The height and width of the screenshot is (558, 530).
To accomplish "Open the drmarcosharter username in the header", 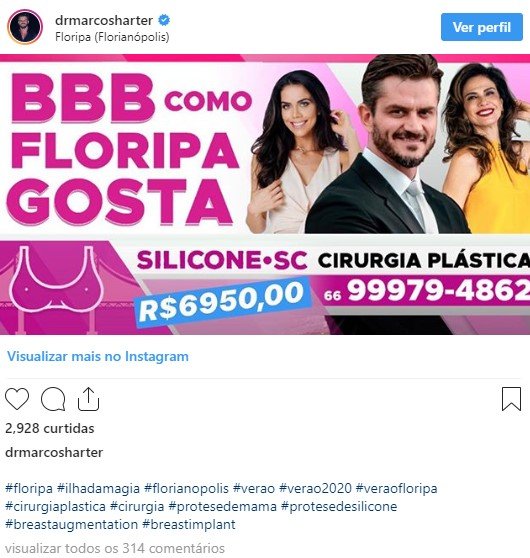I will point(104,20).
